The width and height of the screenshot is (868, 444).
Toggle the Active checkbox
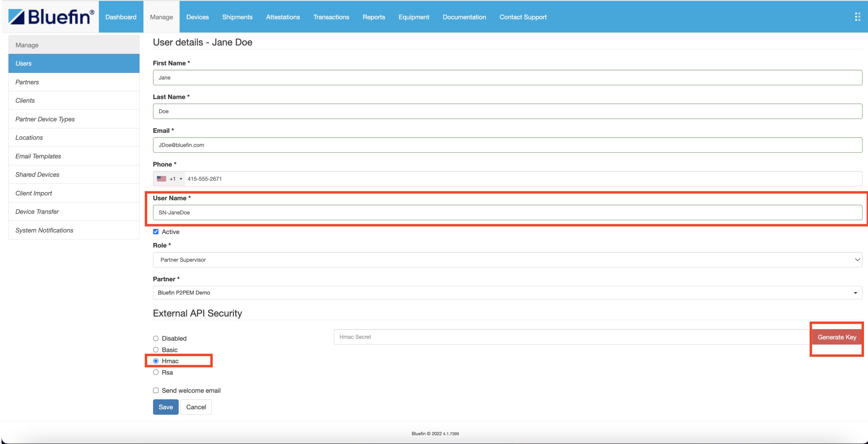[156, 232]
